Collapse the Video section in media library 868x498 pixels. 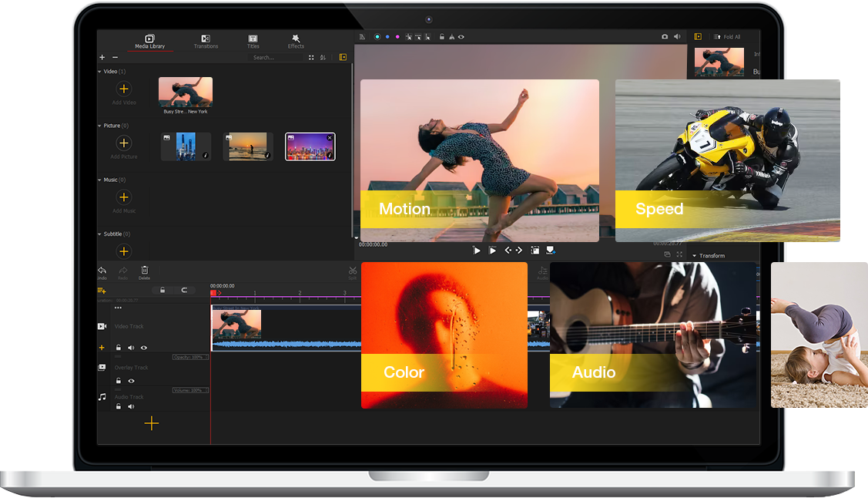click(x=99, y=72)
